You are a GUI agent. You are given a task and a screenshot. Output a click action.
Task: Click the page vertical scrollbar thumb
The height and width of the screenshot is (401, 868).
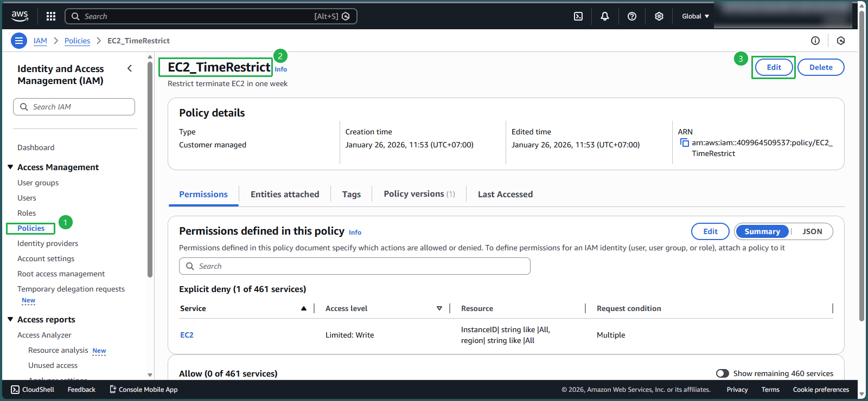coord(861,166)
